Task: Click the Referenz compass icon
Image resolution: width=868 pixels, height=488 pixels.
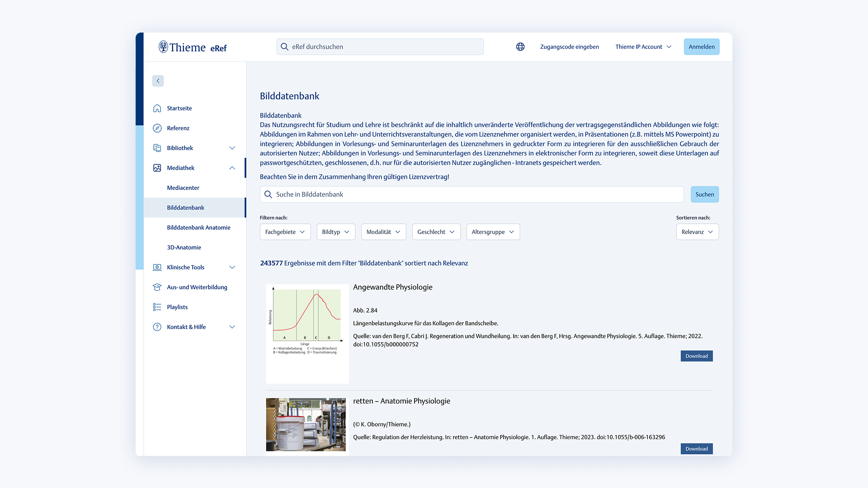Action: click(x=157, y=128)
